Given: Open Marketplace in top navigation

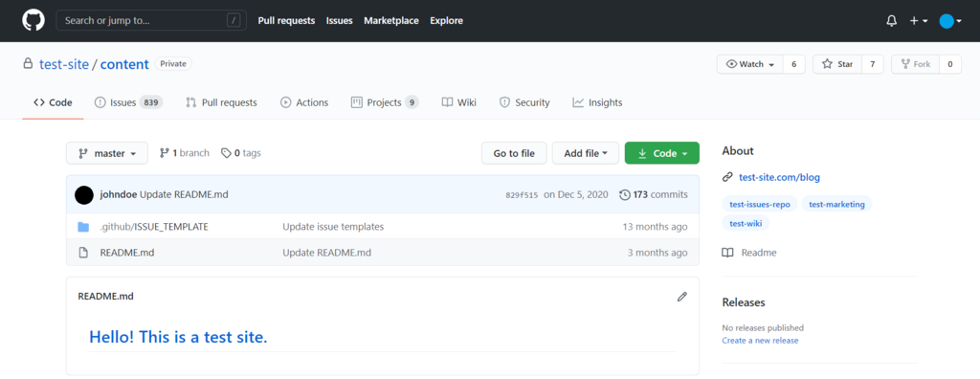Looking at the screenshot, I should tap(391, 21).
